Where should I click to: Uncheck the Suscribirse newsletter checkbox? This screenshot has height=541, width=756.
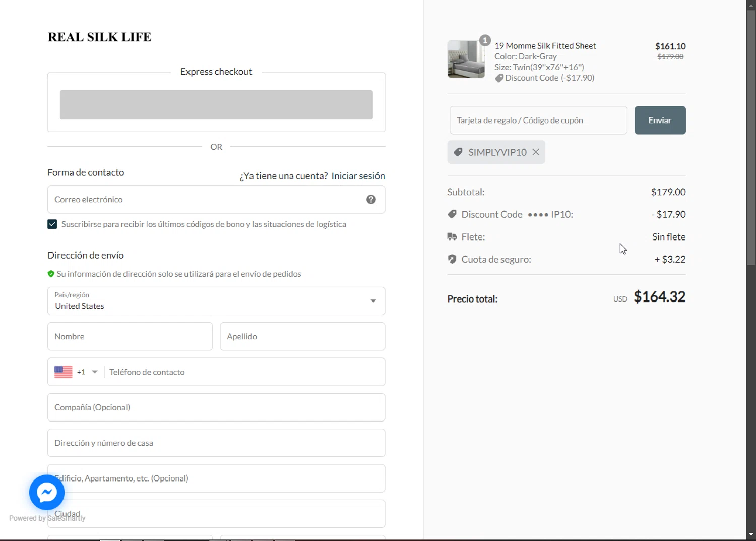52,224
